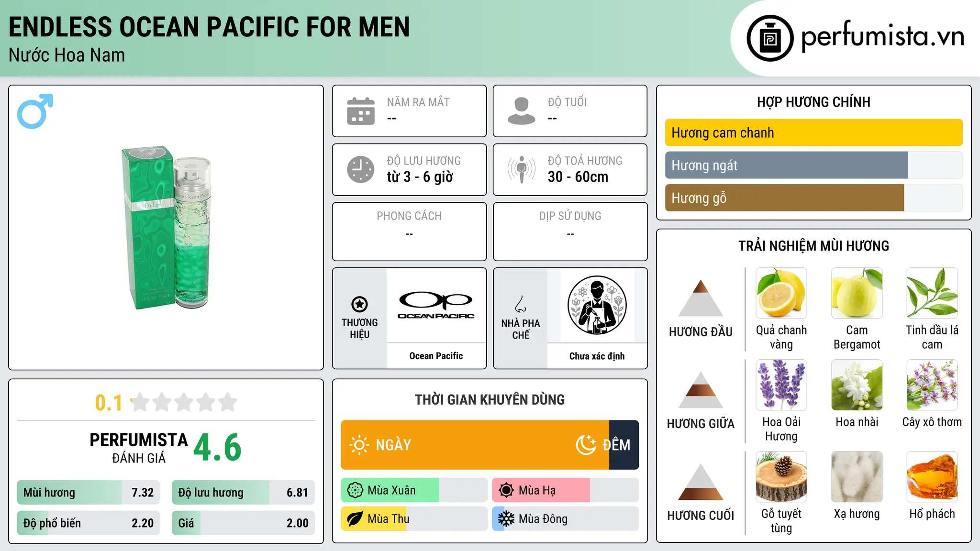Click the calendar icon beside Năm ra mắt

360,111
